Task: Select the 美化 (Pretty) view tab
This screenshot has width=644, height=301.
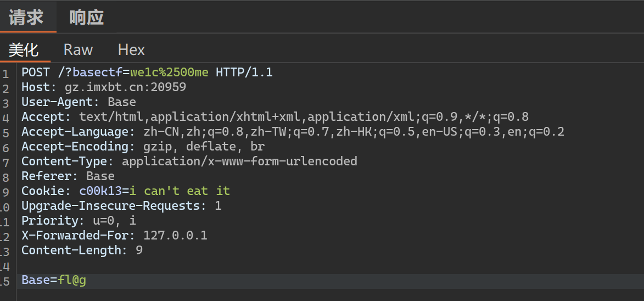Action: click(x=24, y=50)
